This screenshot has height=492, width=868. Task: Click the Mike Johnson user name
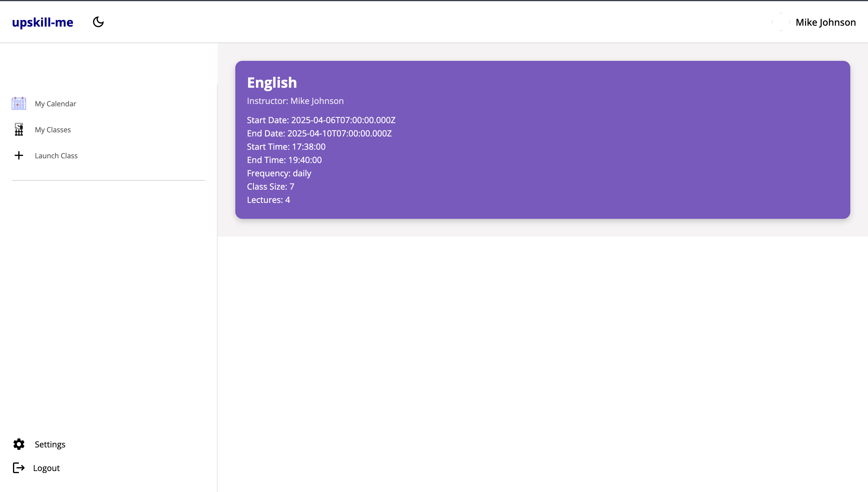[825, 22]
